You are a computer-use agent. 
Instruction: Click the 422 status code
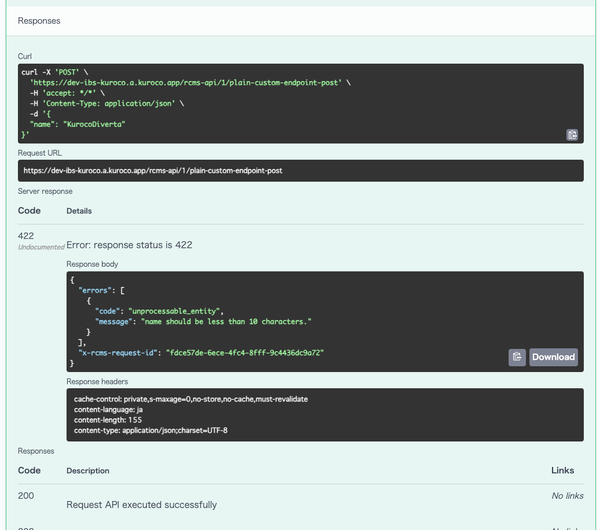[x=26, y=236]
